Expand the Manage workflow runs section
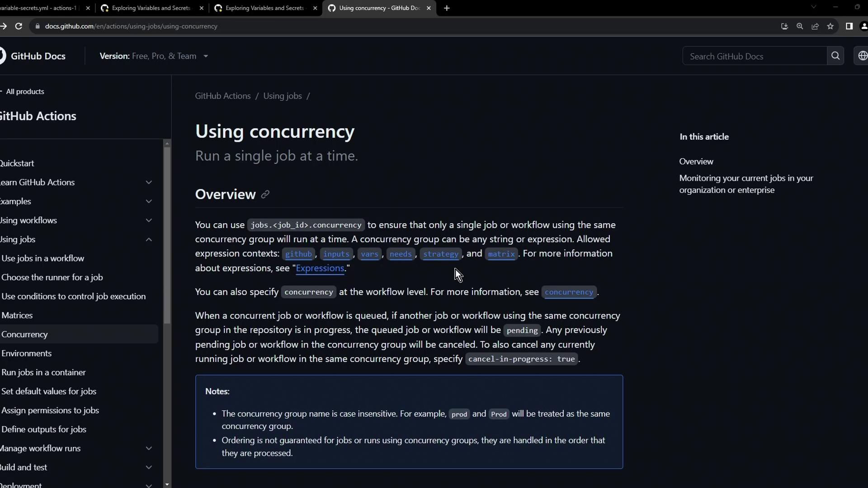The image size is (868, 488). point(149,448)
